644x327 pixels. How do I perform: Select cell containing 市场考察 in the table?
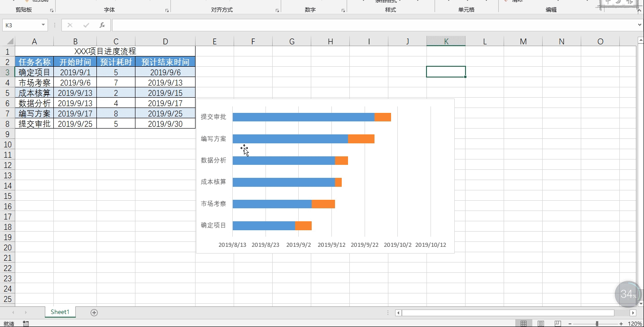tap(34, 82)
